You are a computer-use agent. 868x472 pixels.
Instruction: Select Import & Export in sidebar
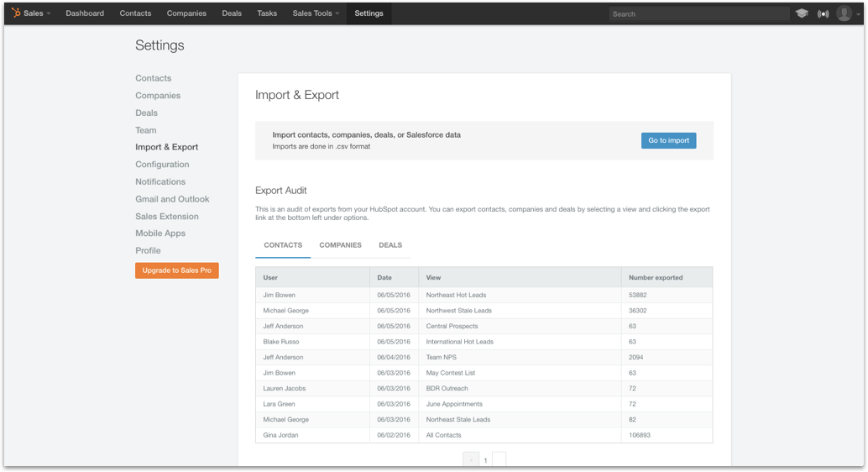tap(166, 147)
